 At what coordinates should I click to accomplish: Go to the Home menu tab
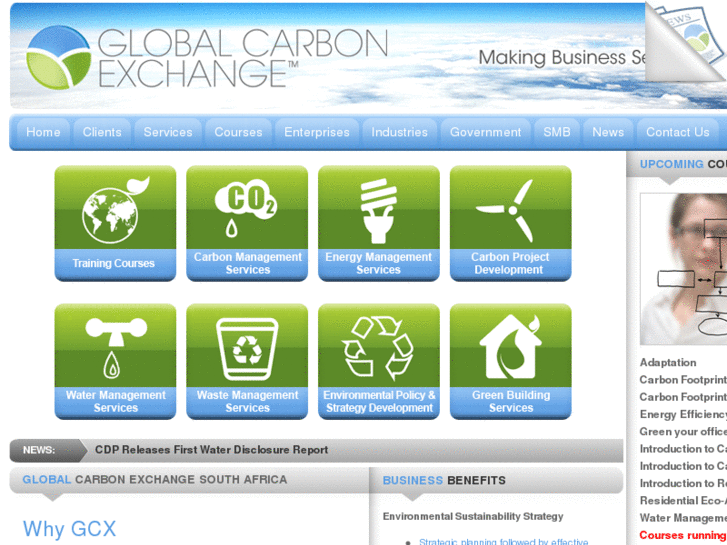[x=43, y=132]
